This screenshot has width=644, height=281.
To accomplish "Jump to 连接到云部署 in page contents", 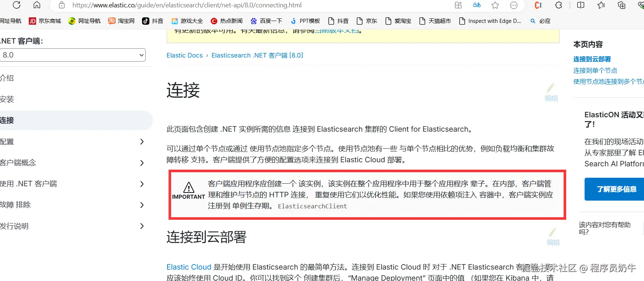I will click(x=592, y=59).
